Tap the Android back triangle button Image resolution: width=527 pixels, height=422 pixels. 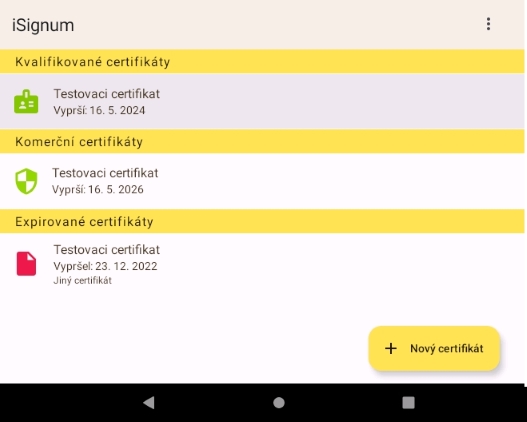(x=149, y=402)
